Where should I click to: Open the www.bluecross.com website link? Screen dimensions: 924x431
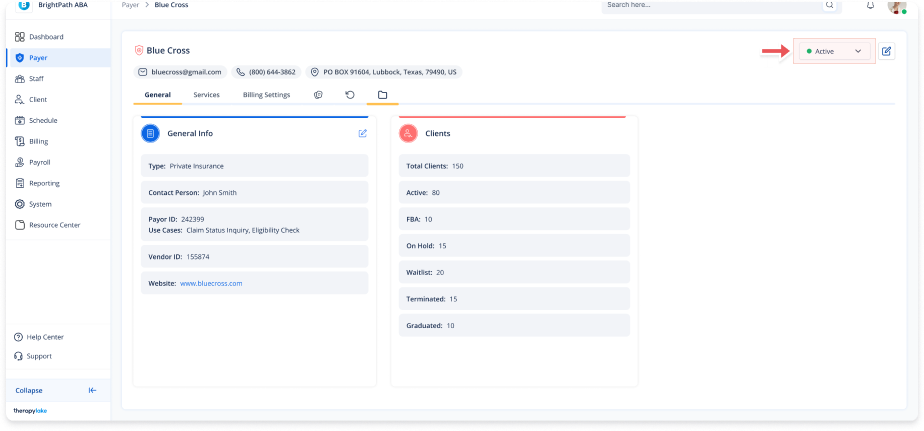pyautogui.click(x=211, y=284)
